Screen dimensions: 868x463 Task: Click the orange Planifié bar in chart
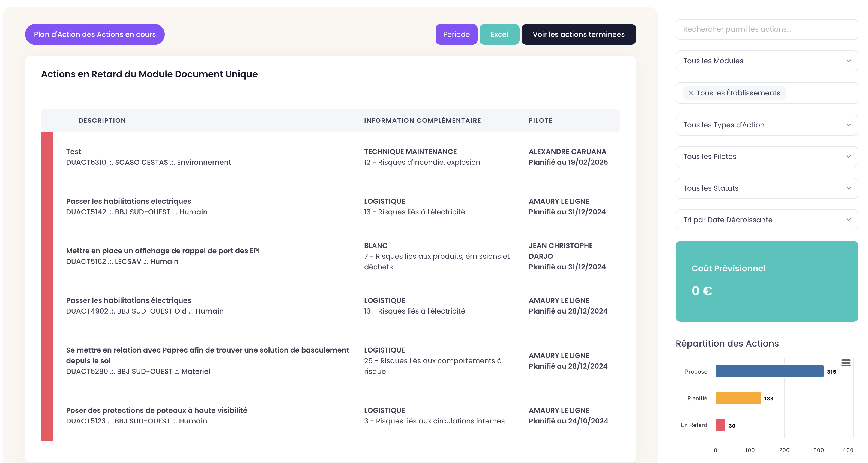point(738,398)
